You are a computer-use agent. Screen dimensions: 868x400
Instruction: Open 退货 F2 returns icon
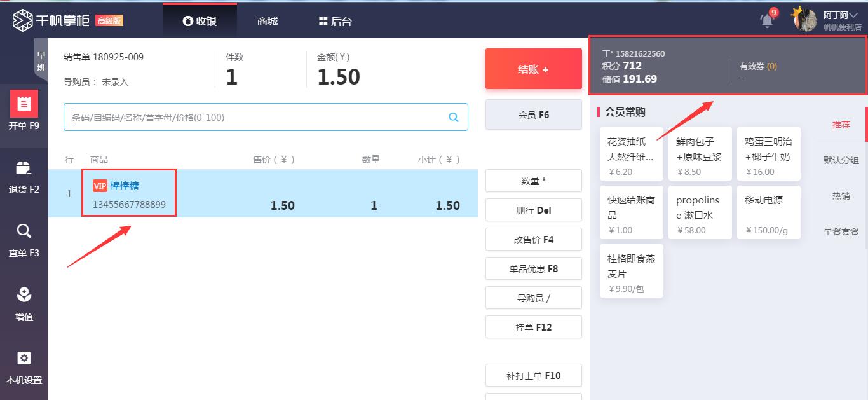[24, 168]
